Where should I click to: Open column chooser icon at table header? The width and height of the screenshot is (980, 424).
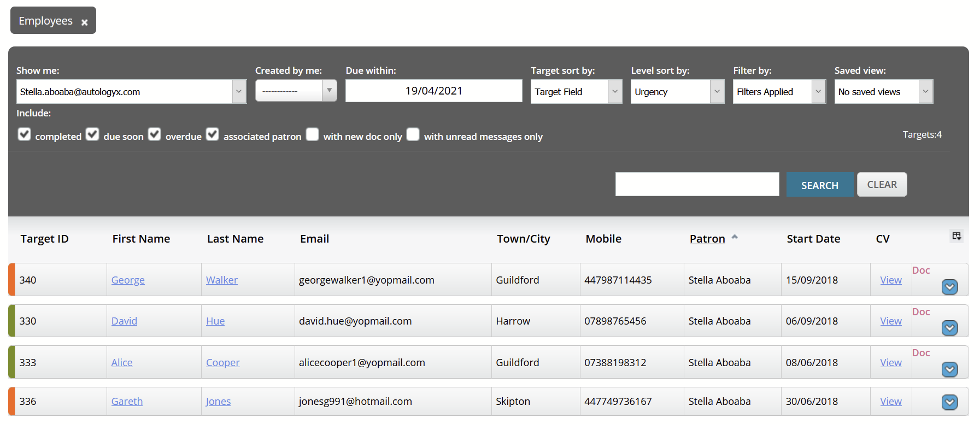tap(956, 236)
